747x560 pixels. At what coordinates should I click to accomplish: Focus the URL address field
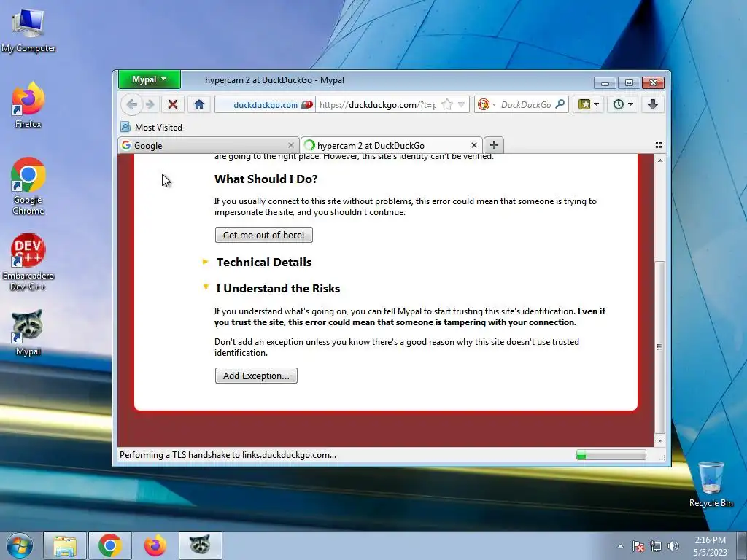pos(377,105)
